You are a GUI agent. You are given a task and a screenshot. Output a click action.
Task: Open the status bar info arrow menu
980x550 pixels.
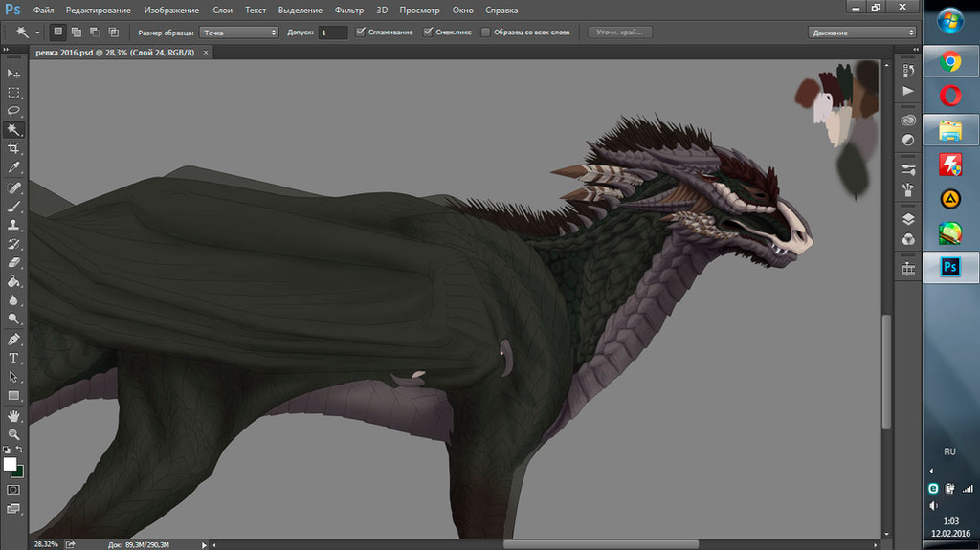(x=204, y=545)
